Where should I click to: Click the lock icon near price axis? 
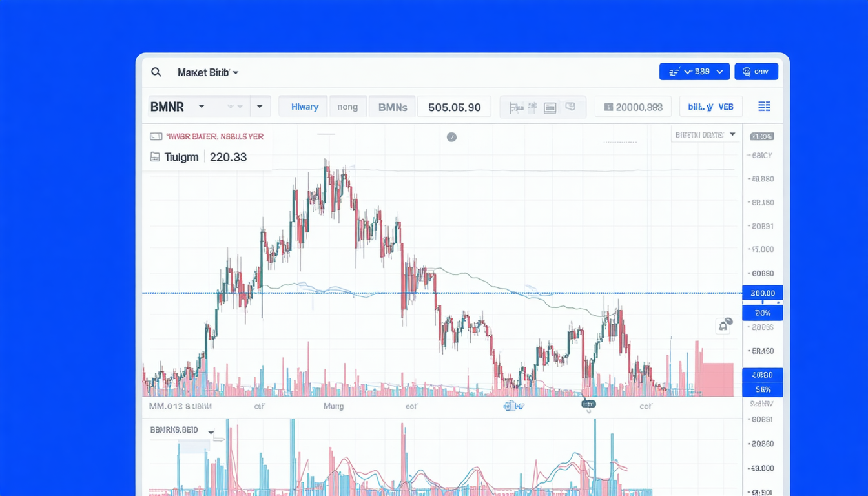pyautogui.click(x=723, y=326)
